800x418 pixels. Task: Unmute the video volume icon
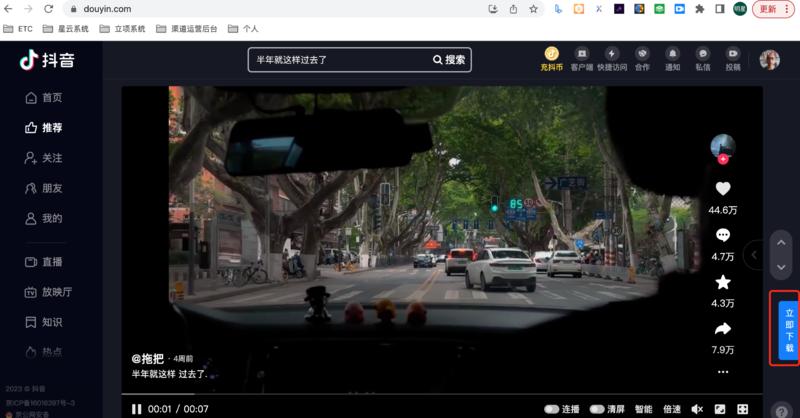697,409
